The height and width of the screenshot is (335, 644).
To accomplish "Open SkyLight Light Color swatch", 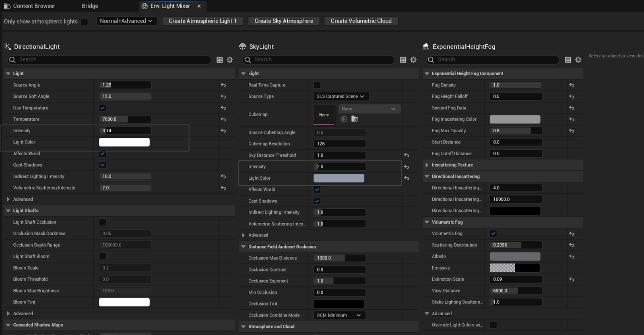I will [339, 178].
